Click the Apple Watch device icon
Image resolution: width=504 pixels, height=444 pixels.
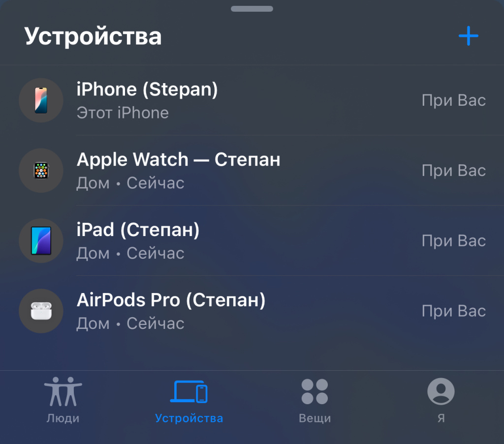41,171
